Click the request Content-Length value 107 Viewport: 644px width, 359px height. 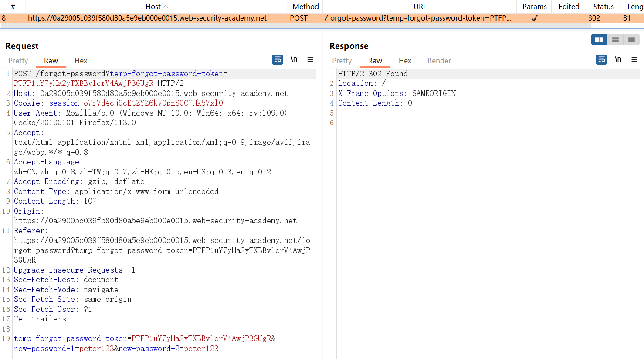tap(90, 201)
